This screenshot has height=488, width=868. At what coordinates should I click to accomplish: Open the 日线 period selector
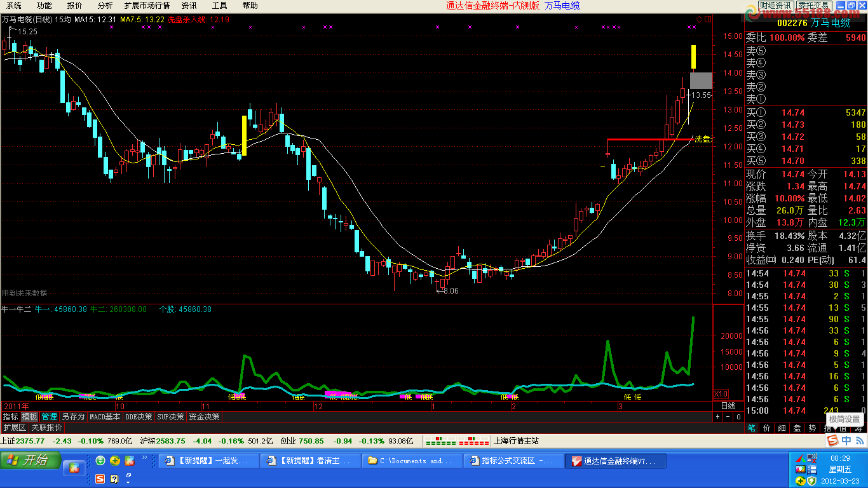(x=728, y=405)
